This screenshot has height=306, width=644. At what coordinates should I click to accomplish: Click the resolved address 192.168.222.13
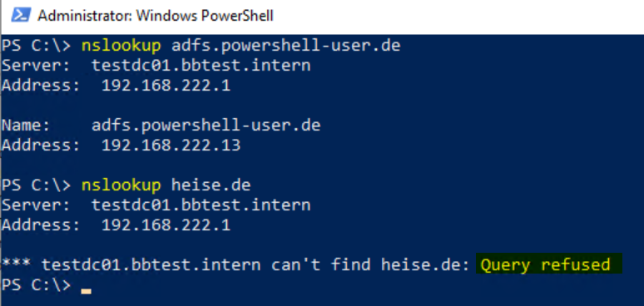point(171,146)
